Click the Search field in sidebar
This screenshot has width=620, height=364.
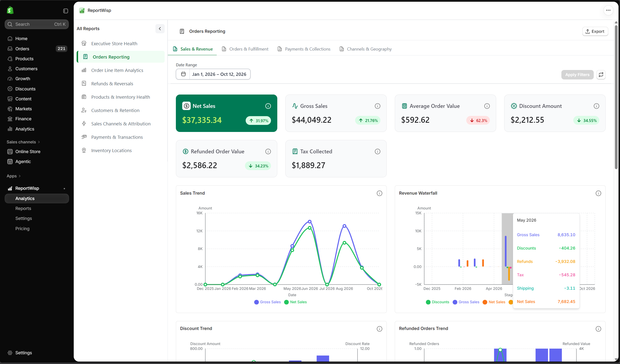coord(37,24)
